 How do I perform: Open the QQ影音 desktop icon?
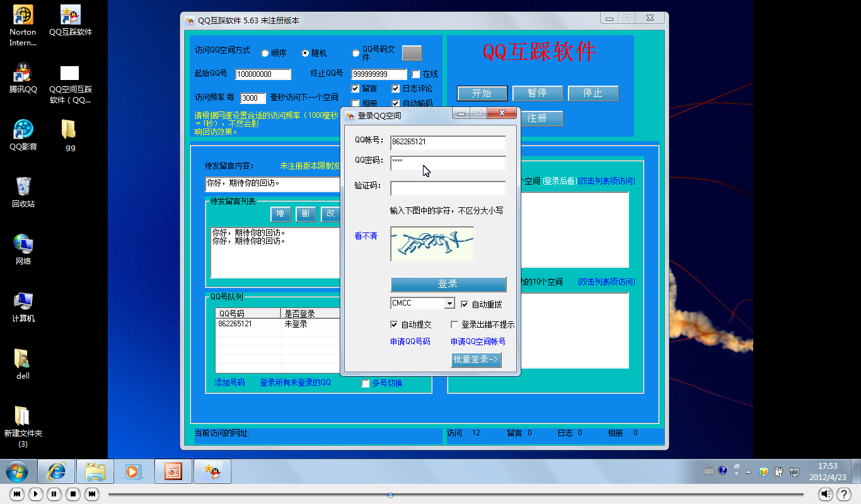tap(23, 135)
